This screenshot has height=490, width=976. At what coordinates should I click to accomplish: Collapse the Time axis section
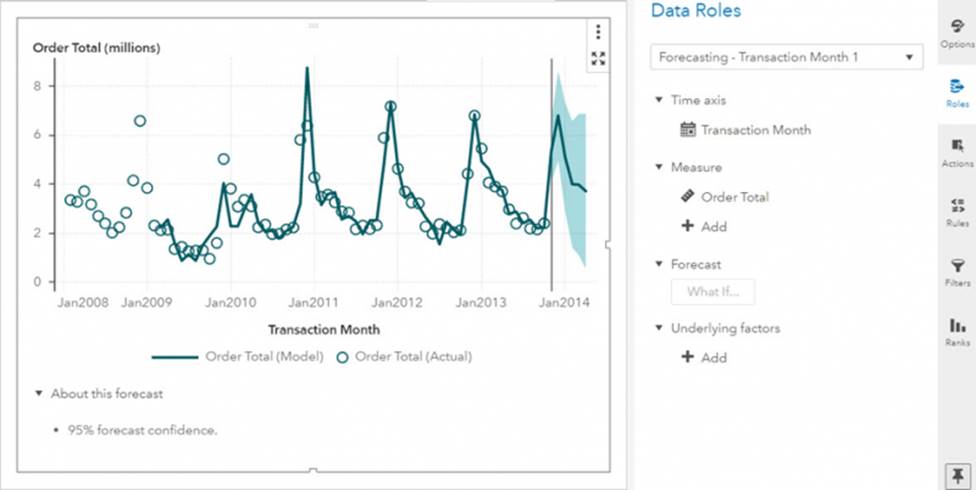[659, 100]
